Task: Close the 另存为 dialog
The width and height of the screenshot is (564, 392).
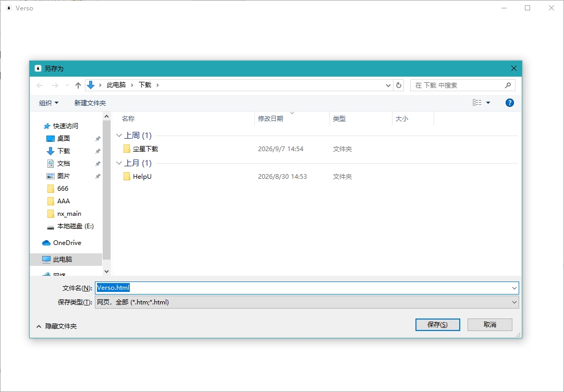Action: [513, 68]
